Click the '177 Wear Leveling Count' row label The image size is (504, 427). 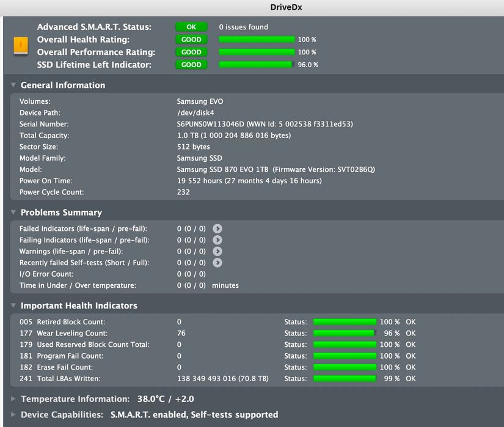pyautogui.click(x=64, y=333)
